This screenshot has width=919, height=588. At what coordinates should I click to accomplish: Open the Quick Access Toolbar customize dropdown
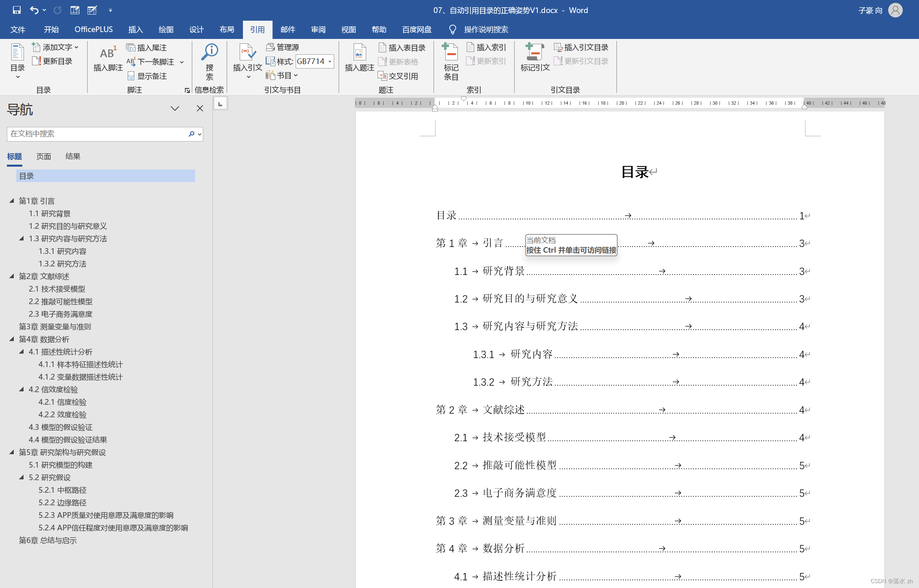tap(110, 10)
